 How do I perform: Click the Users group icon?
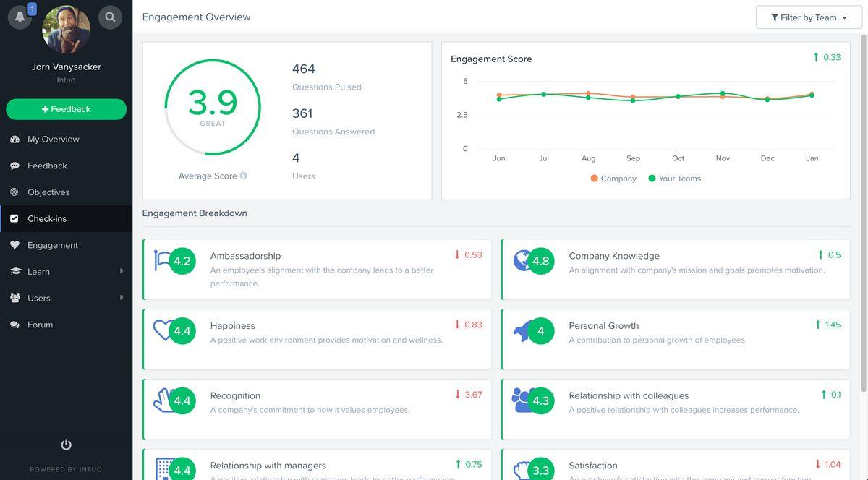pyautogui.click(x=14, y=298)
